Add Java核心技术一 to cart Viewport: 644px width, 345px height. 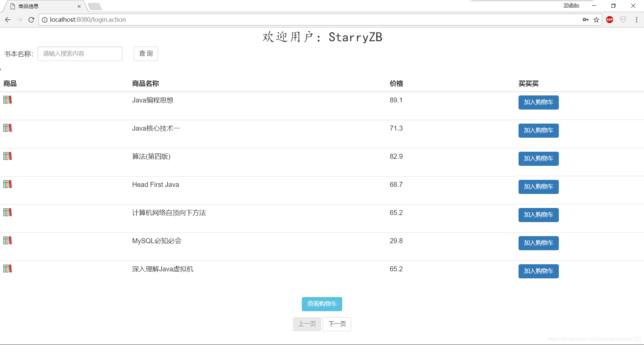pos(539,131)
